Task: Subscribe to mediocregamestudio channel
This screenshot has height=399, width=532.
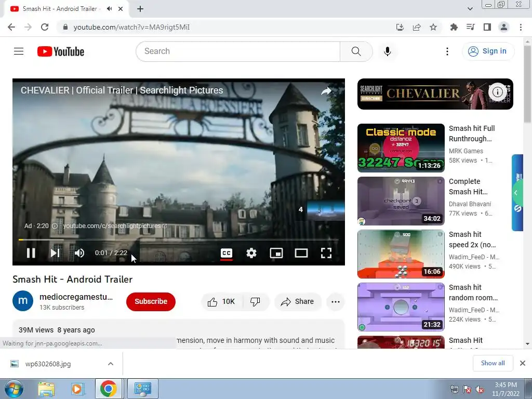Action: pyautogui.click(x=151, y=301)
